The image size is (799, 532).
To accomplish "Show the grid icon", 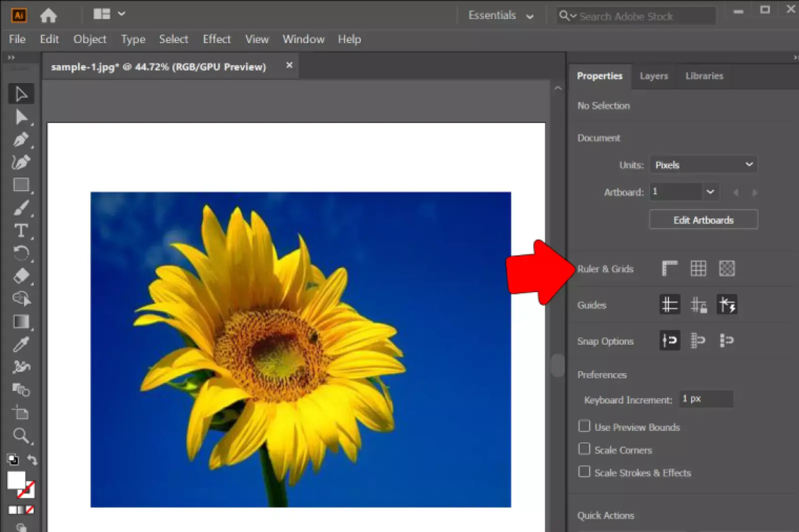I will coord(698,268).
